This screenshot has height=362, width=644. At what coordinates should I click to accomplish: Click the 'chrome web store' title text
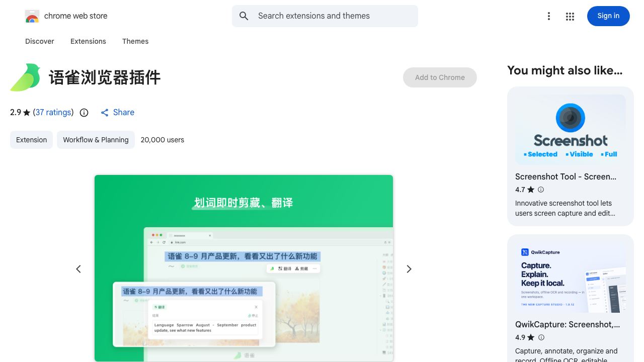click(x=76, y=16)
